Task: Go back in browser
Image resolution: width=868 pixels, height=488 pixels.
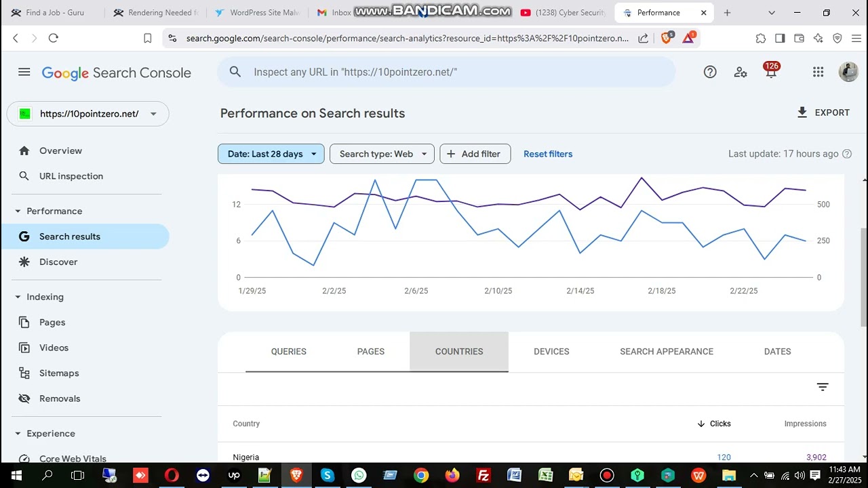Action: click(x=16, y=38)
